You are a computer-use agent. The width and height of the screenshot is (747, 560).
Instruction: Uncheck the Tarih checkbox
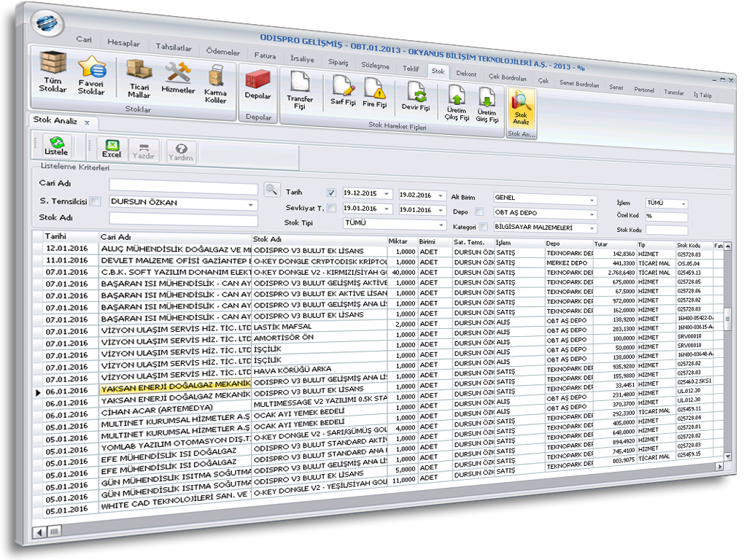coord(331,192)
